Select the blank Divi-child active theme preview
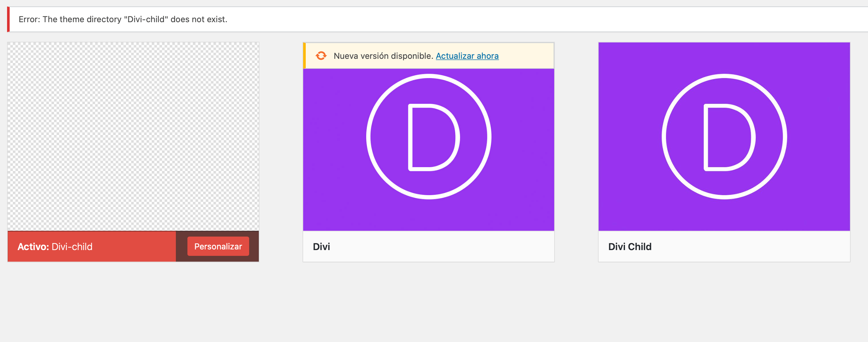 click(133, 137)
